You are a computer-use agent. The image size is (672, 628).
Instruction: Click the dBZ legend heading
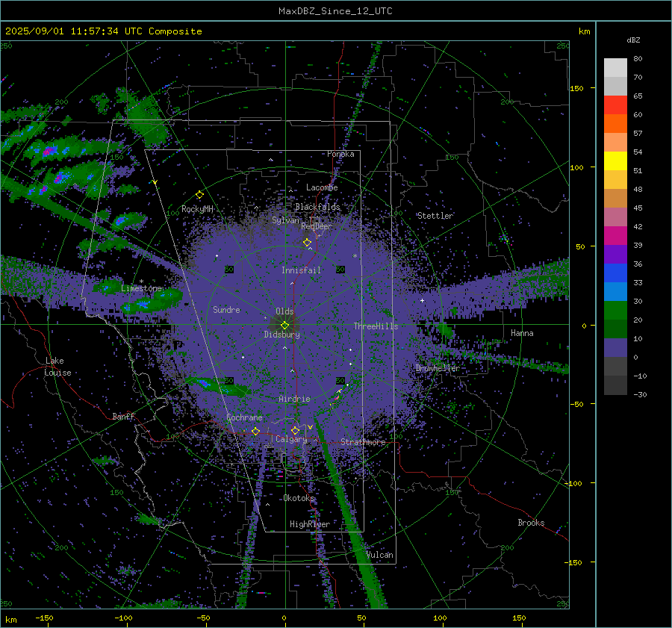633,40
